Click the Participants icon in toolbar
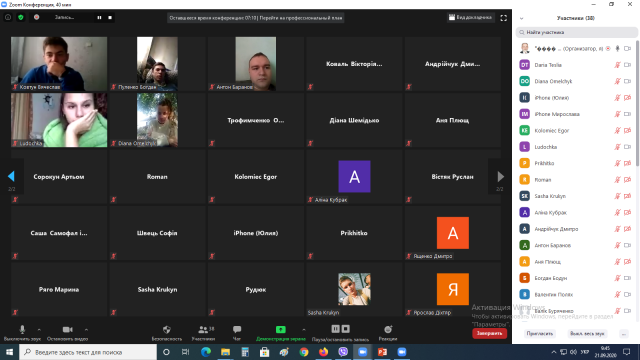Viewport: 640px width, 360px height. coord(203,329)
